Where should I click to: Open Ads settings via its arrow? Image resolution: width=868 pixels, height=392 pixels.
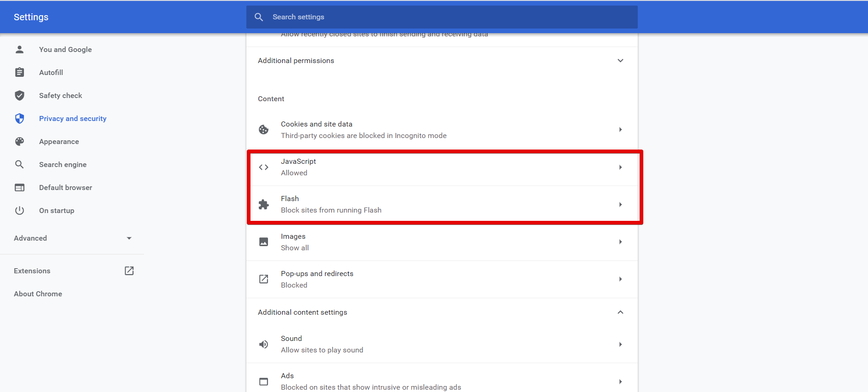[x=620, y=381]
